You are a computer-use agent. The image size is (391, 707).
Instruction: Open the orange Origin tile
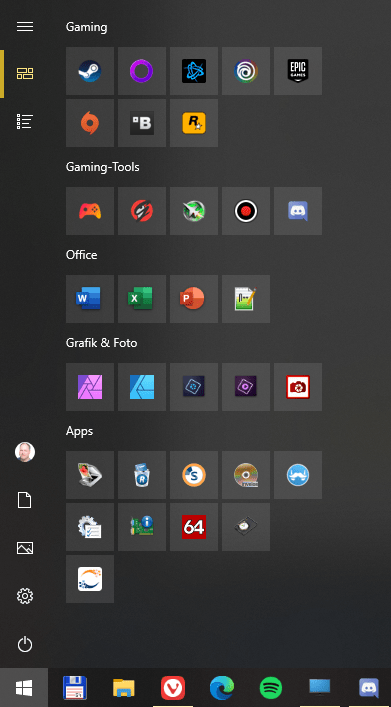tap(90, 123)
